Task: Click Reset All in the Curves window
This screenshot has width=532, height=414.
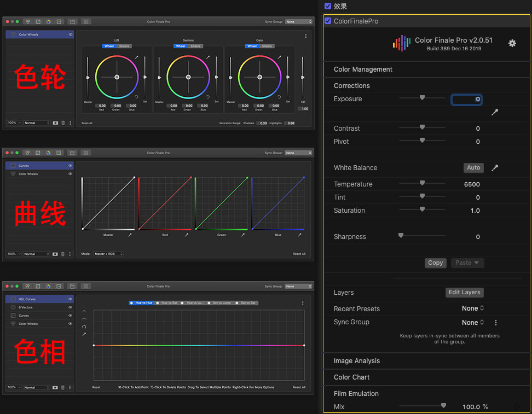Action: pyautogui.click(x=299, y=254)
